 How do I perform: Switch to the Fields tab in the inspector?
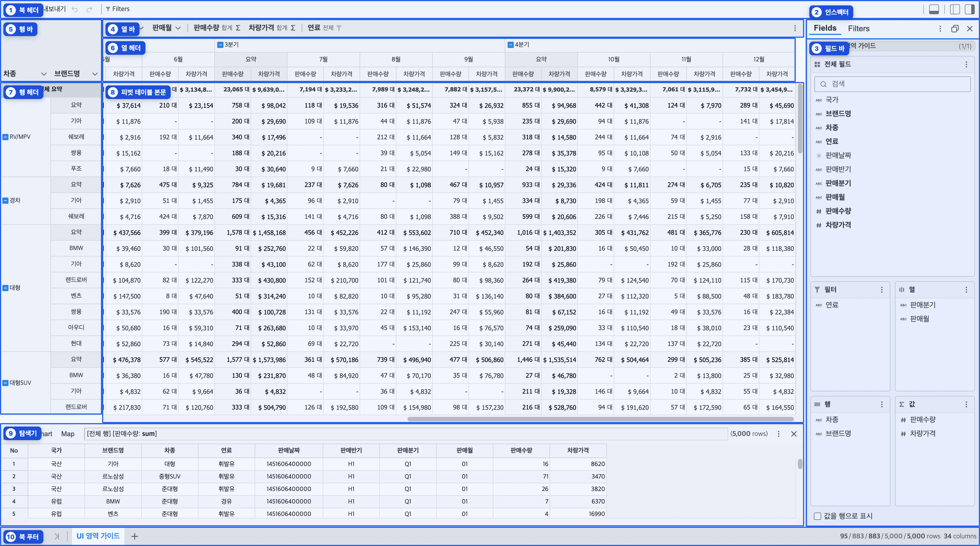pyautogui.click(x=825, y=28)
